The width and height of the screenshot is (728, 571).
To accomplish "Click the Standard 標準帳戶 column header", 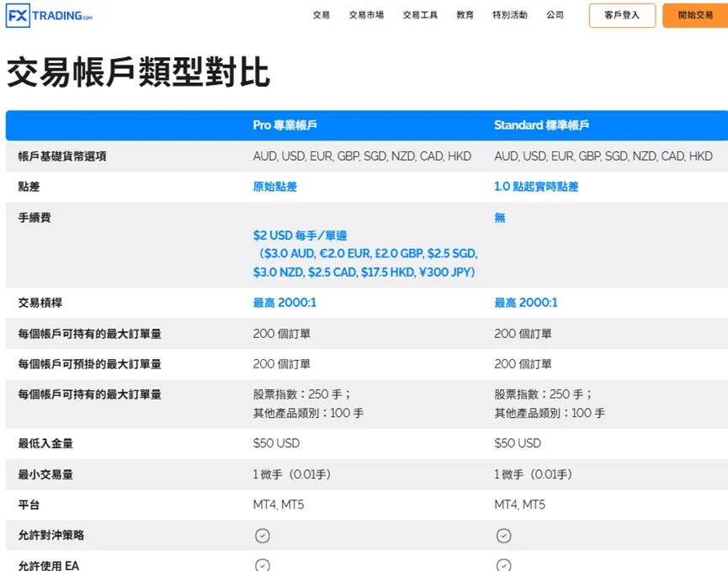I will 541,125.
